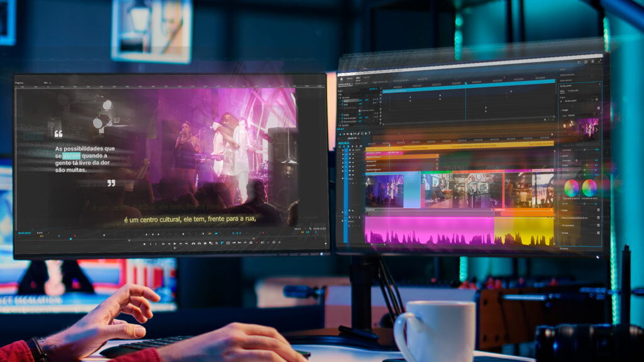The width and height of the screenshot is (644, 362).
Task: Expand the Vinheta section in Lumetri
Action: pyautogui.click(x=560, y=233)
